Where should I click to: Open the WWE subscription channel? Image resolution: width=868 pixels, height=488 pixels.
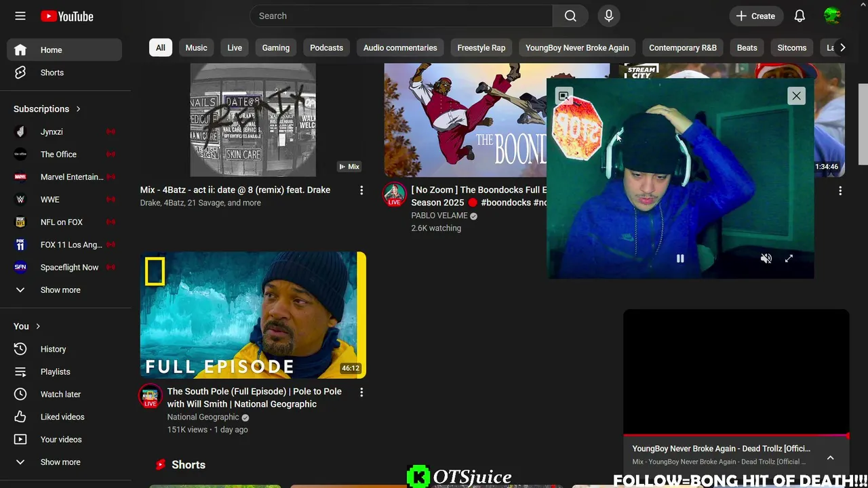point(64,199)
